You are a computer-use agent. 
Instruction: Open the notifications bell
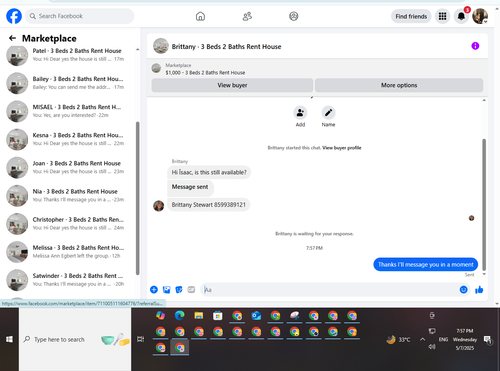pos(461,16)
